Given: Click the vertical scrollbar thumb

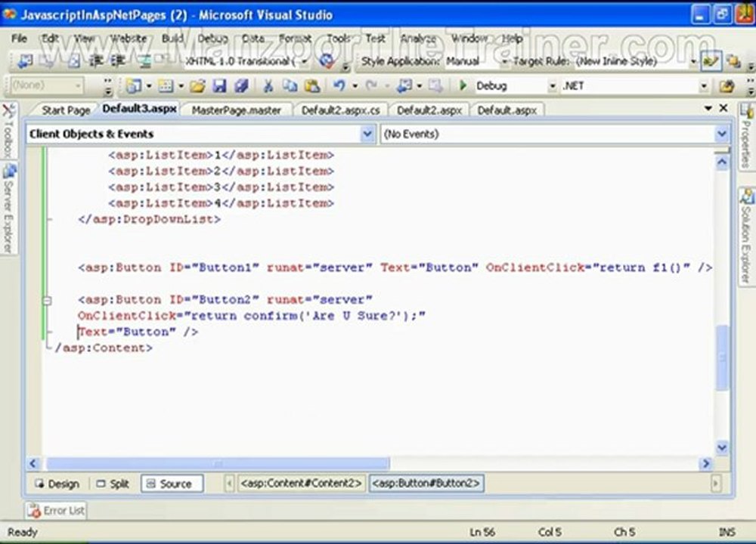Looking at the screenshot, I should [x=722, y=357].
